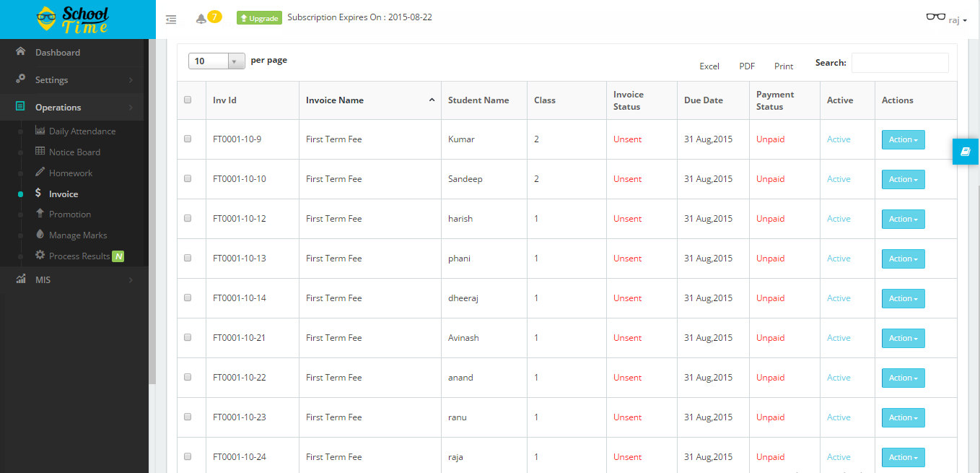Click the yellow notification count badge

[x=214, y=17]
